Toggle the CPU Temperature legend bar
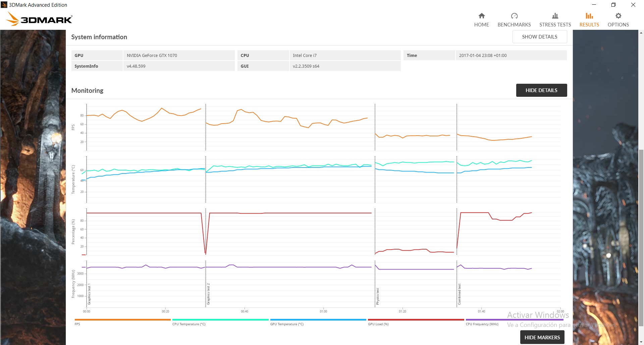 coord(220,320)
